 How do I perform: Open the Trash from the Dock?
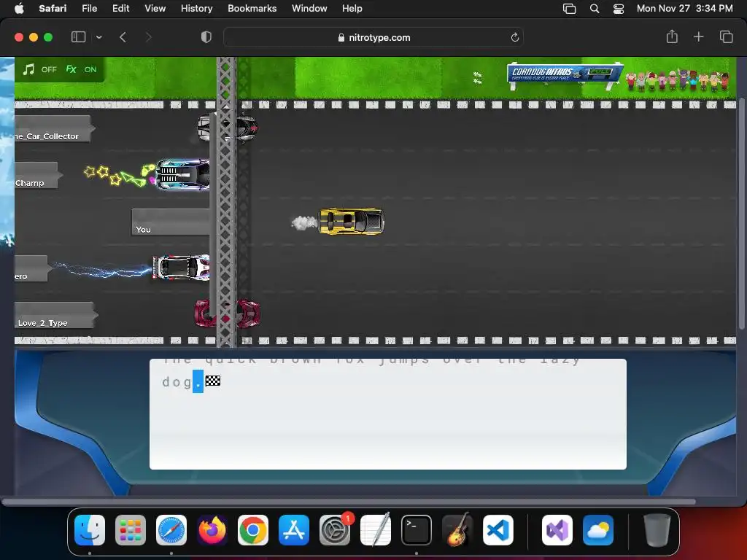[x=657, y=530]
